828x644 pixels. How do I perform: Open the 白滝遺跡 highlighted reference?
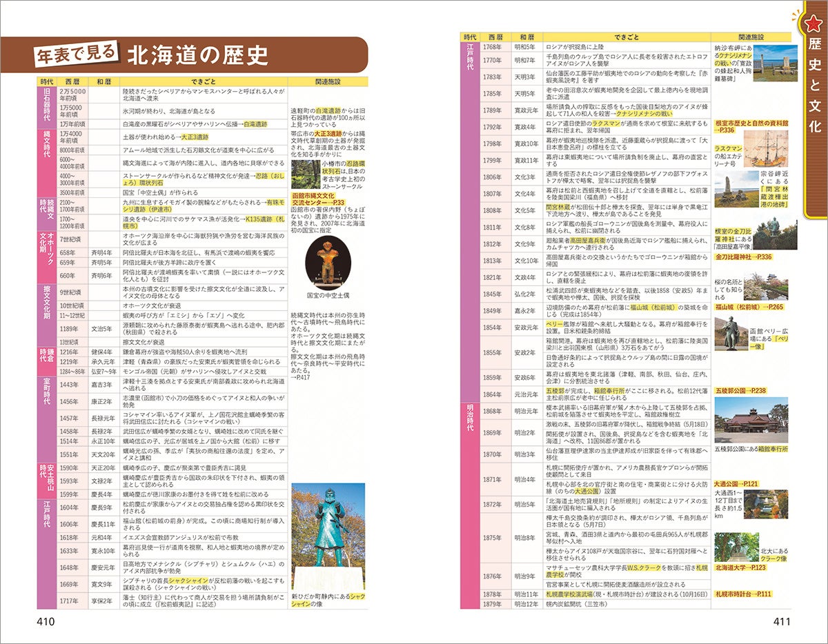pyautogui.click(x=328, y=110)
